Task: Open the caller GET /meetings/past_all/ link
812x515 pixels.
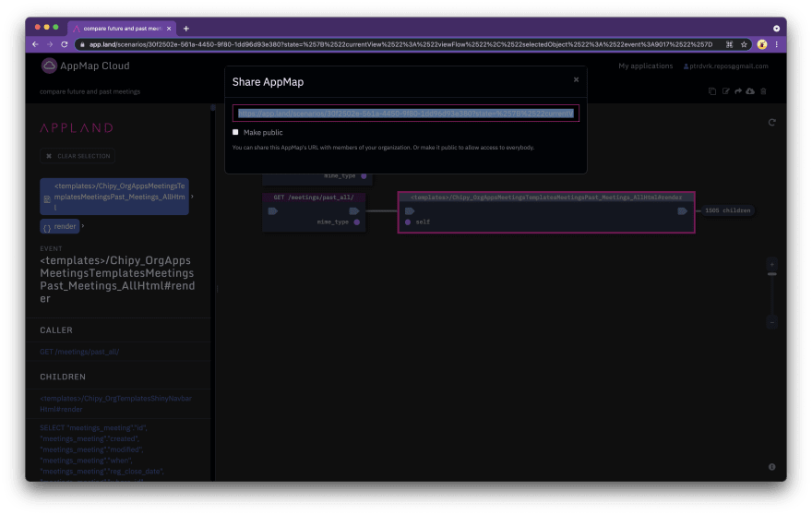Action: (x=79, y=352)
